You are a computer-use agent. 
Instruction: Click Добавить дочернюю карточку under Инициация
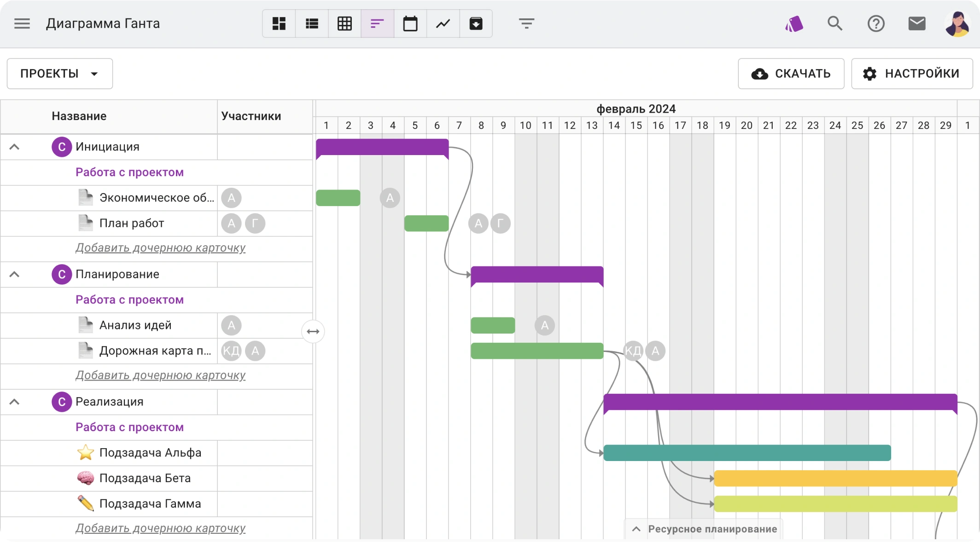click(x=160, y=248)
